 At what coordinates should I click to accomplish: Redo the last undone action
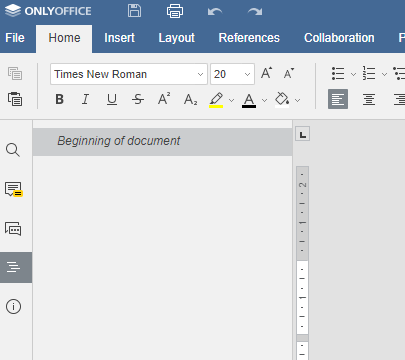[x=255, y=12]
